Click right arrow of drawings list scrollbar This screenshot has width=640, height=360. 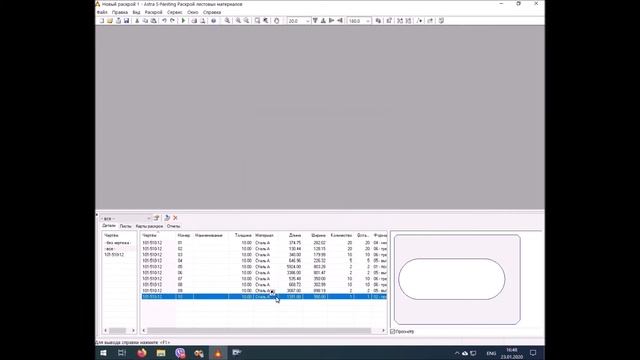[133, 331]
